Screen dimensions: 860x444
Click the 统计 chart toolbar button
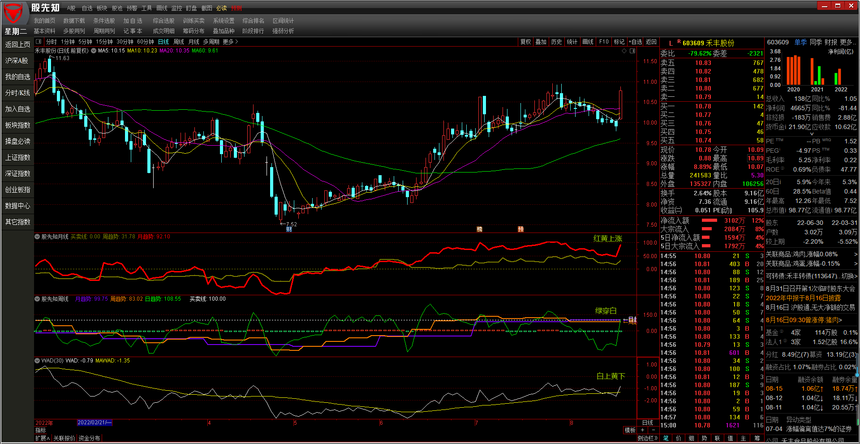[x=573, y=42]
